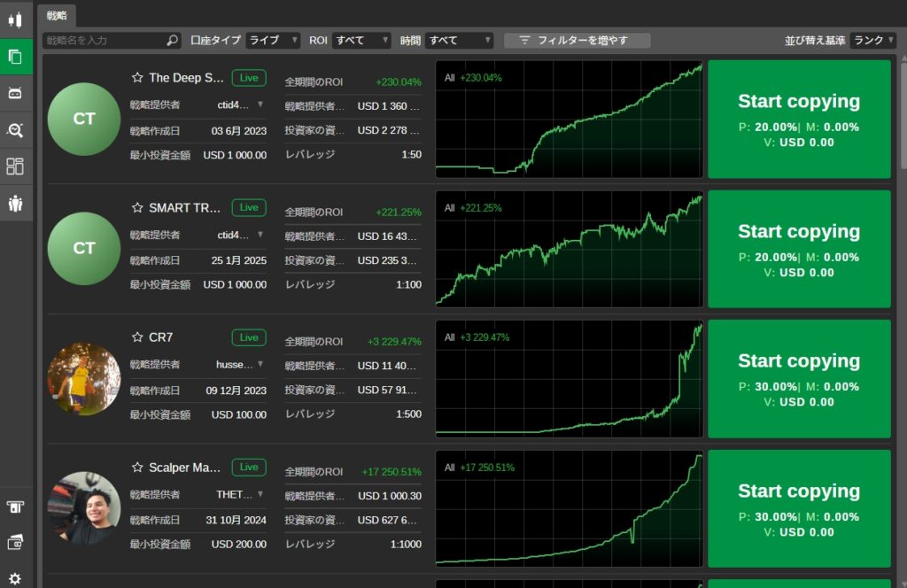Click the 戦略名を入力 search field

click(104, 41)
